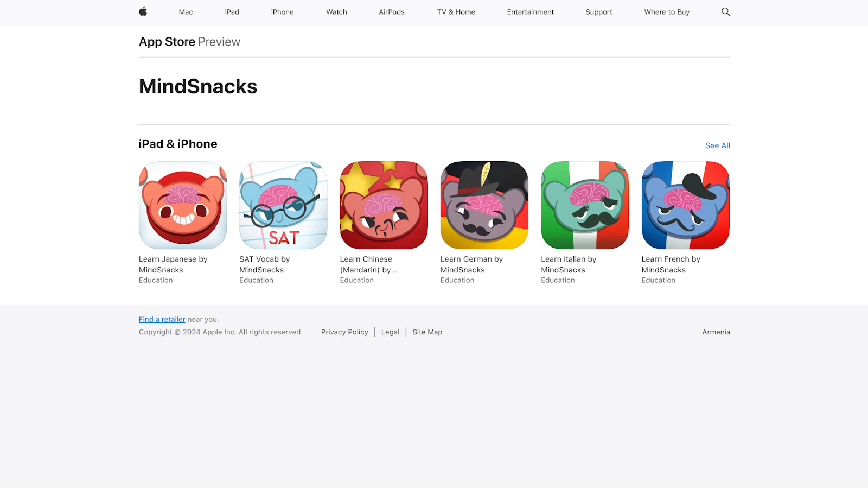The image size is (868, 488).
Task: Open the Support menu item
Action: pos(599,12)
